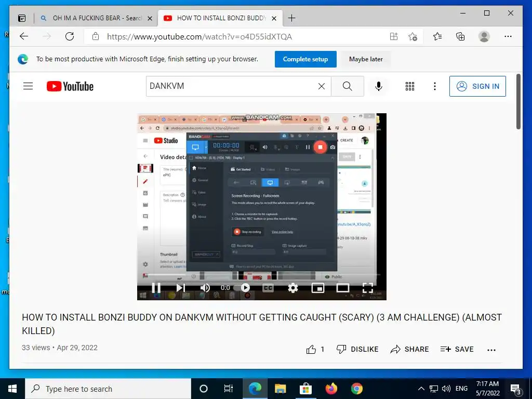The image size is (532, 399).
Task: Launch Firefox from the taskbar
Action: pos(331,389)
